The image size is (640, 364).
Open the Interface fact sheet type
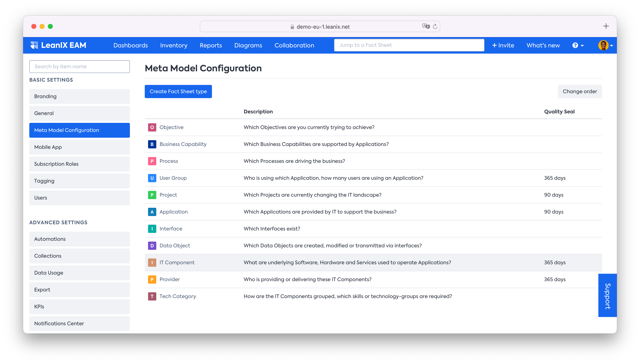171,229
